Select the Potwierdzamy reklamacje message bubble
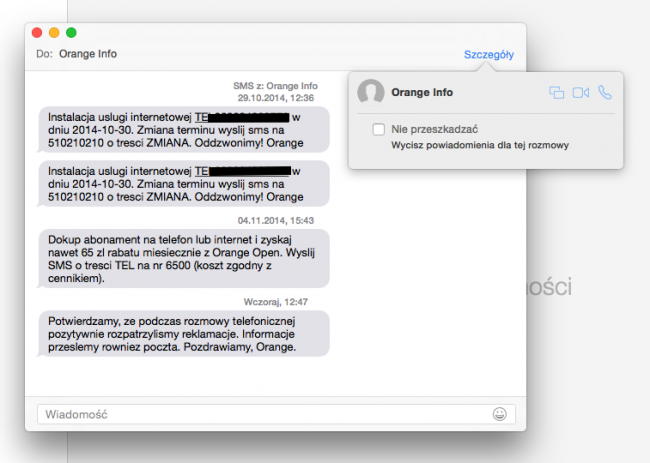The image size is (650, 463). (183, 334)
